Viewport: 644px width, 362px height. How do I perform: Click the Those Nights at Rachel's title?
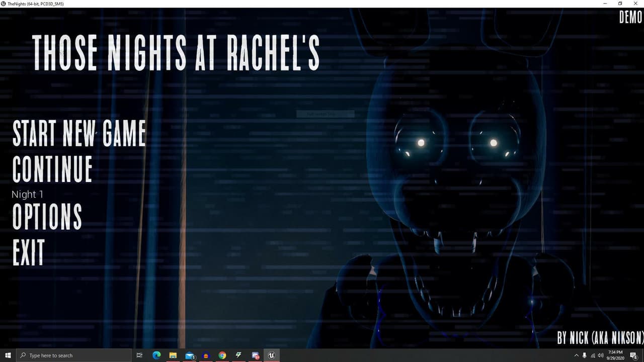176,53
